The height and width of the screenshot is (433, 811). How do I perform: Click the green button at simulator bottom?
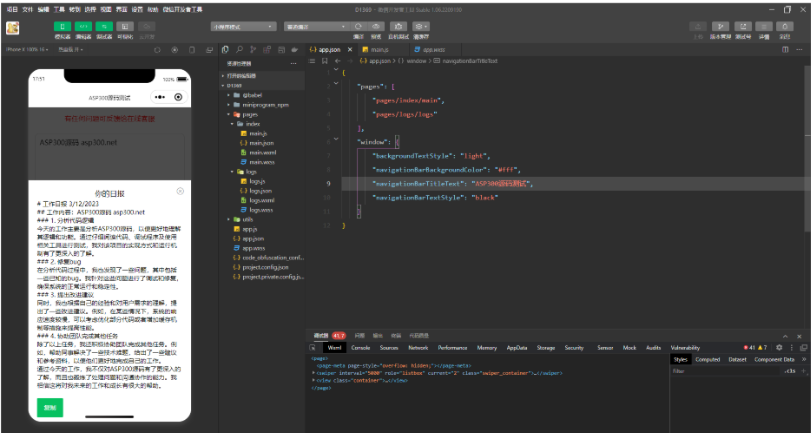pyautogui.click(x=48, y=408)
